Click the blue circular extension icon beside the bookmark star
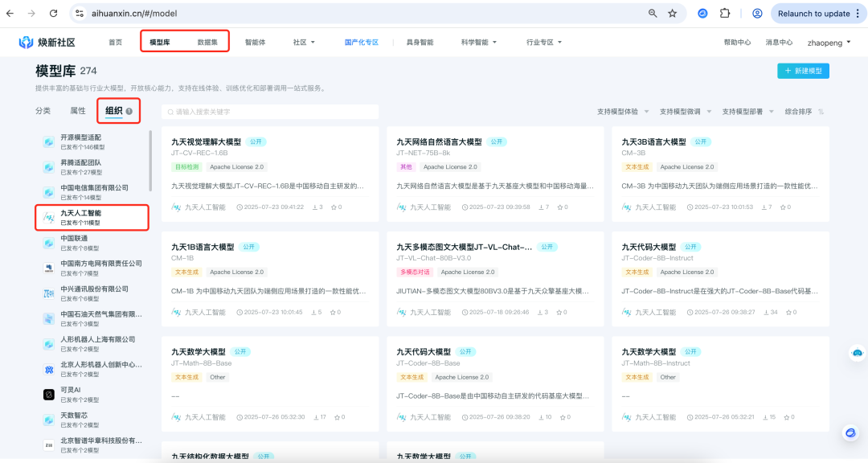The image size is (868, 463). pos(702,14)
